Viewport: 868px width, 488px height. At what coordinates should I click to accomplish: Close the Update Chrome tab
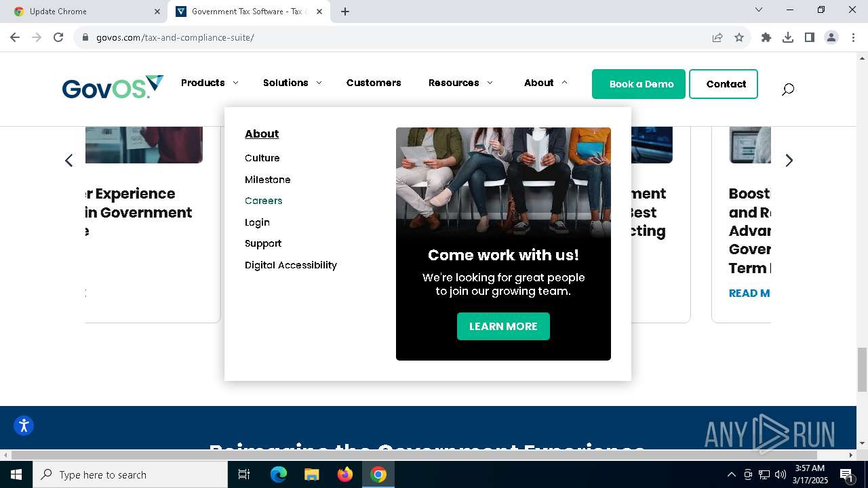point(157,12)
